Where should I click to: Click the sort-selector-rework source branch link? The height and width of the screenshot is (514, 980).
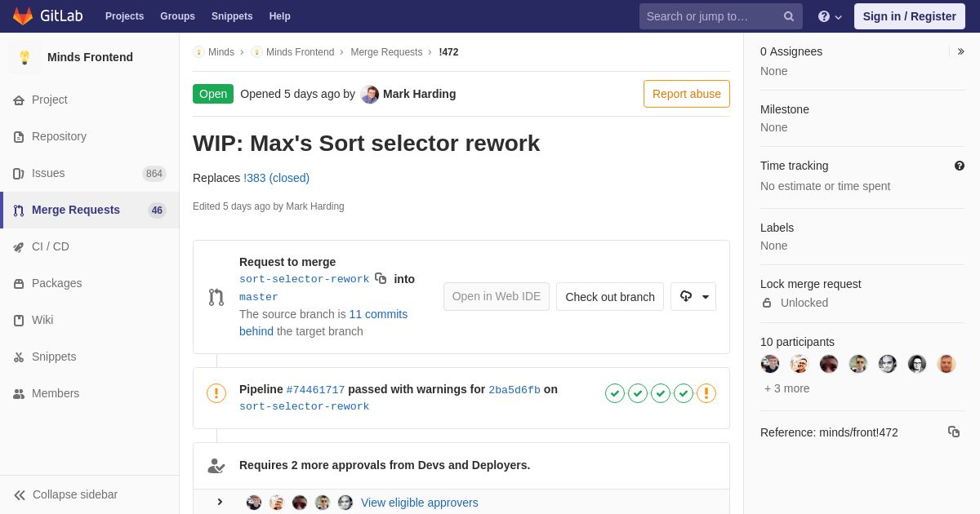coord(304,279)
